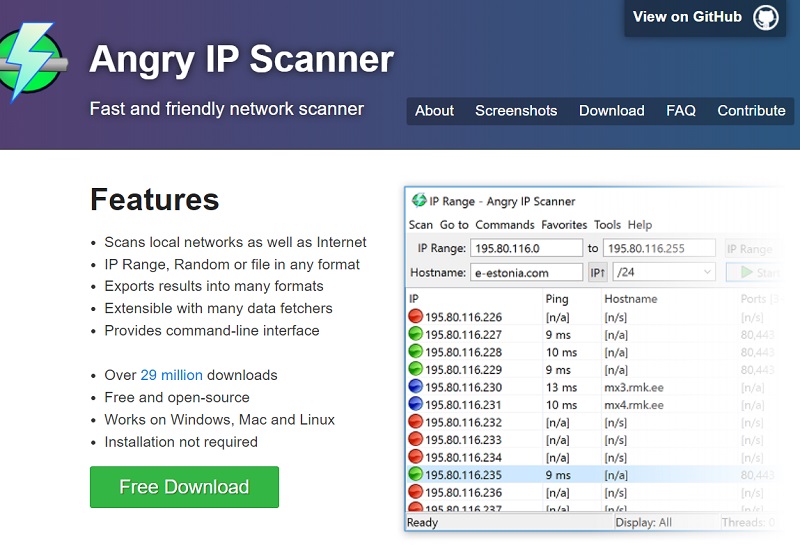The image size is (800, 554).
Task: Click green status dot for 195.80.116.228
Action: coord(416,351)
